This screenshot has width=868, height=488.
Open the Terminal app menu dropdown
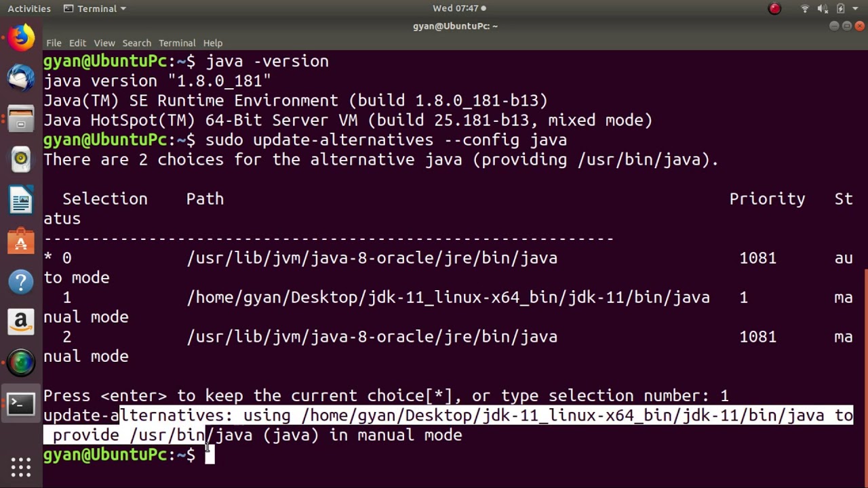click(x=94, y=9)
